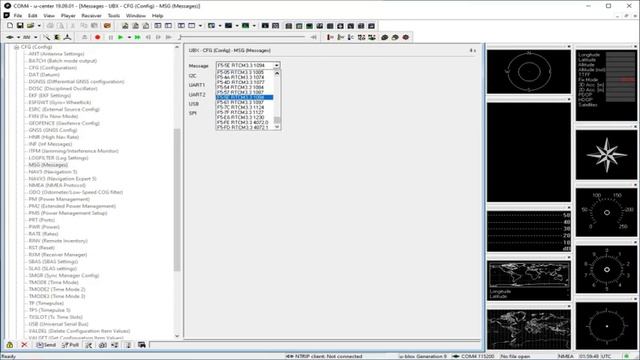Select TMODE3 (Time Mode 3) tree item
The height and width of the screenshot is (360, 640).
[x=57, y=296]
